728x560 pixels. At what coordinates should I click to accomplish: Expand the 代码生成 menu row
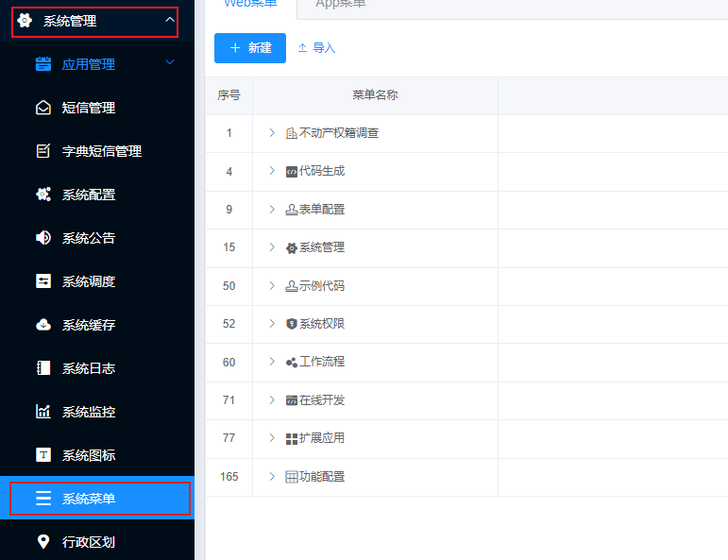(x=272, y=171)
